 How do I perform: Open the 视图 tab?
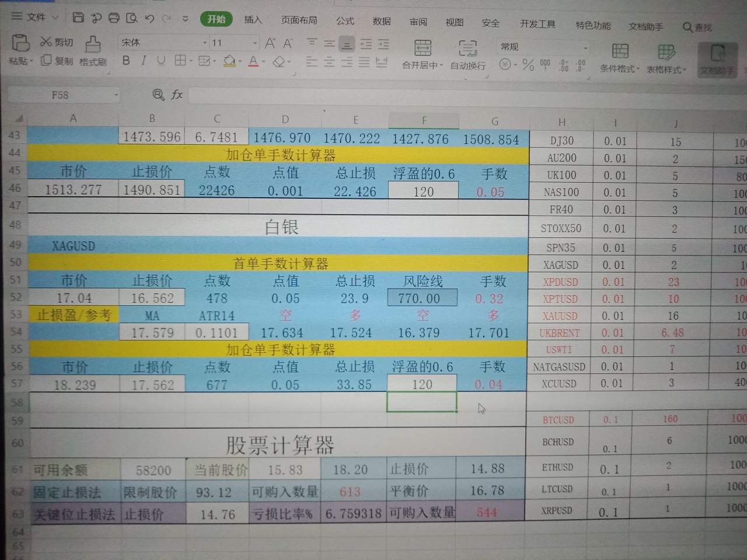point(454,22)
